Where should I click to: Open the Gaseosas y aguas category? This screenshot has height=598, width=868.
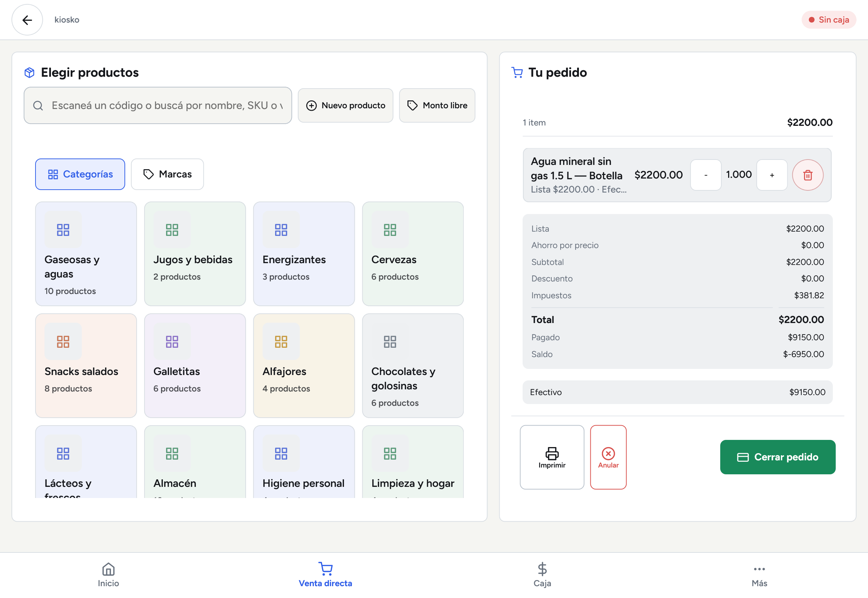[86, 254]
